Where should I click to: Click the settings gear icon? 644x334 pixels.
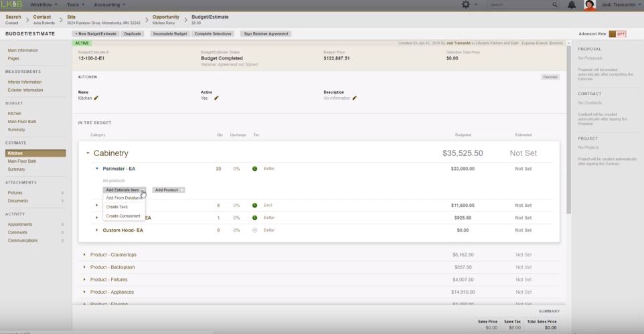tap(466, 5)
